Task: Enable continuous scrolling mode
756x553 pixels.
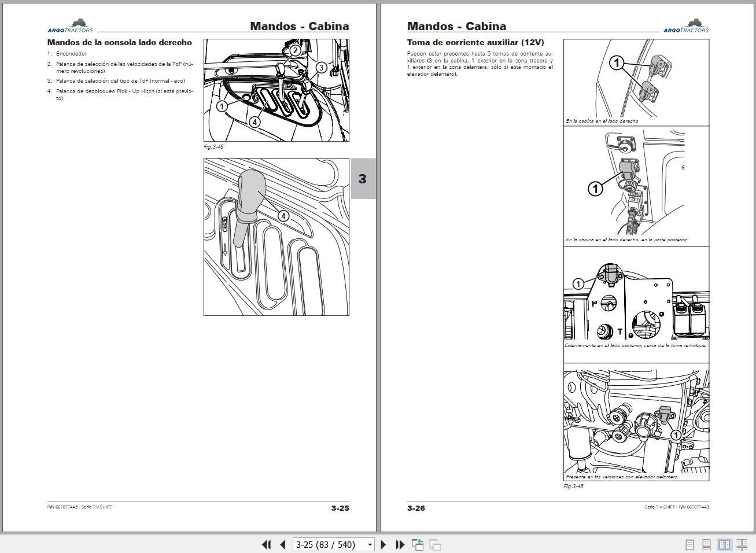Action: tap(706, 544)
